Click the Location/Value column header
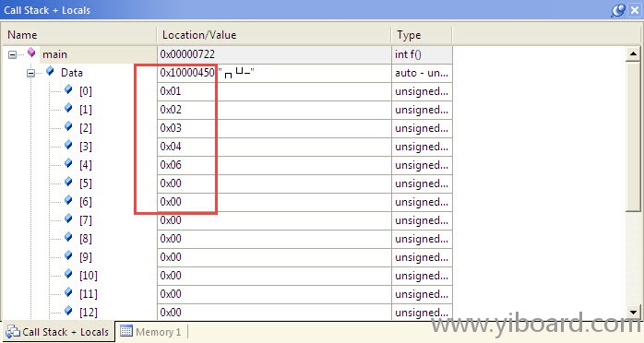This screenshot has height=343, width=644. [x=274, y=35]
